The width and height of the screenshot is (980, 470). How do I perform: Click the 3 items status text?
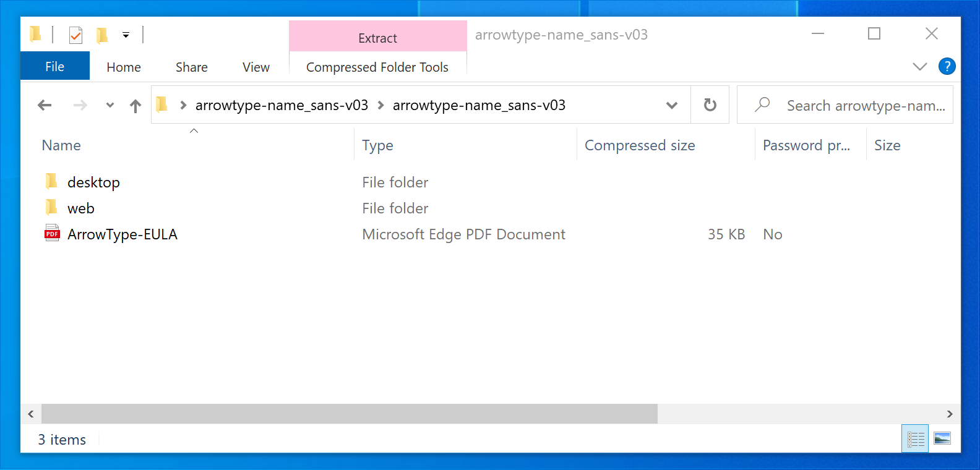62,440
